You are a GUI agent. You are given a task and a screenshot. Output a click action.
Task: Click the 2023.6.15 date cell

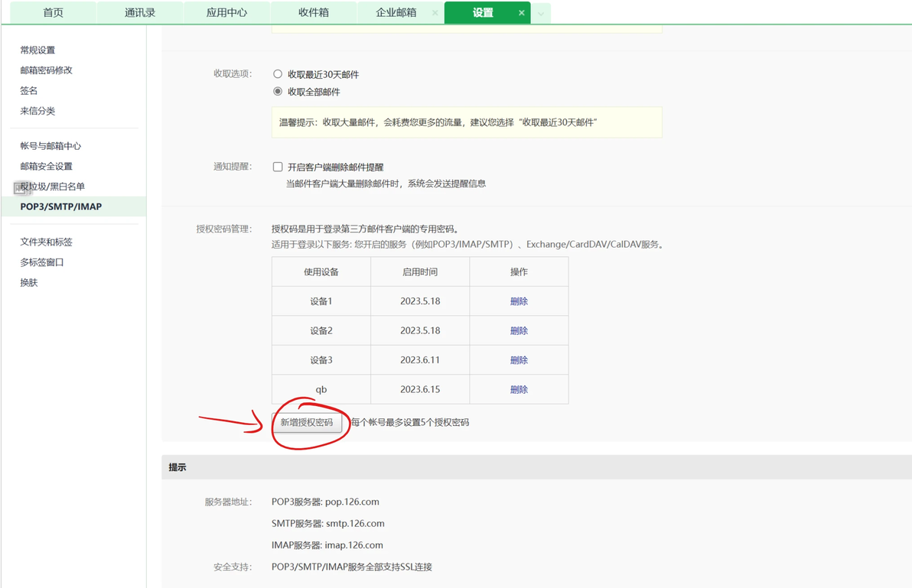[420, 390]
